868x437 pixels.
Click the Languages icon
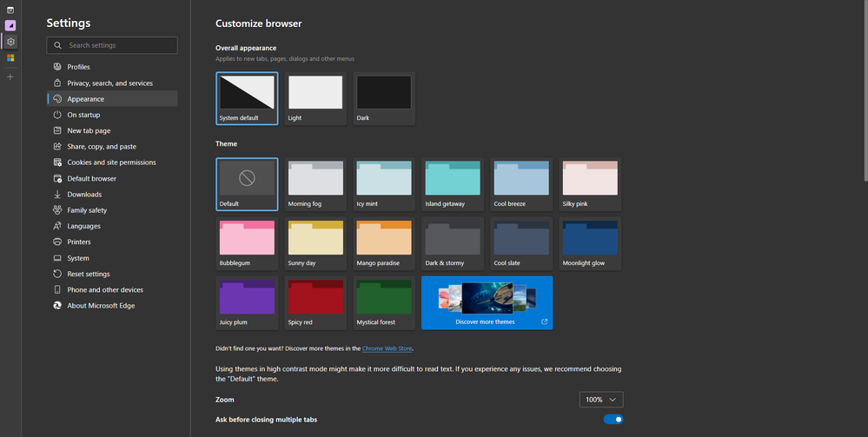[57, 226]
